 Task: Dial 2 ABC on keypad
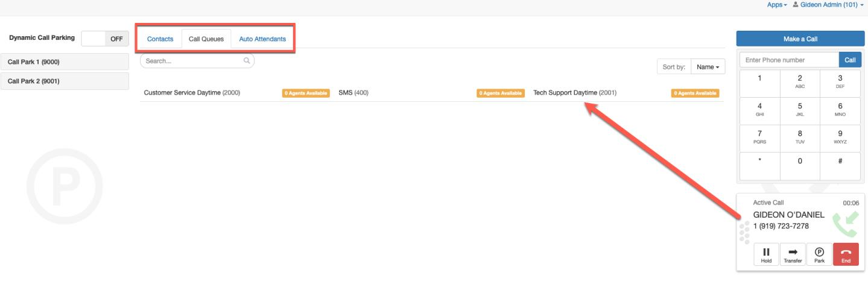point(800,83)
